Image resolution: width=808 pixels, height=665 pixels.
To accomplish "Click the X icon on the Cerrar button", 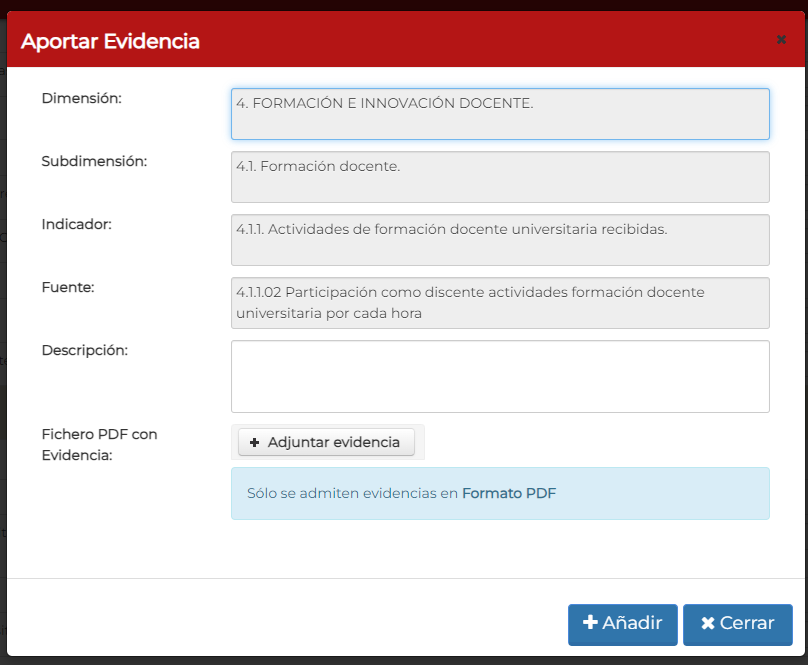I will (x=708, y=624).
